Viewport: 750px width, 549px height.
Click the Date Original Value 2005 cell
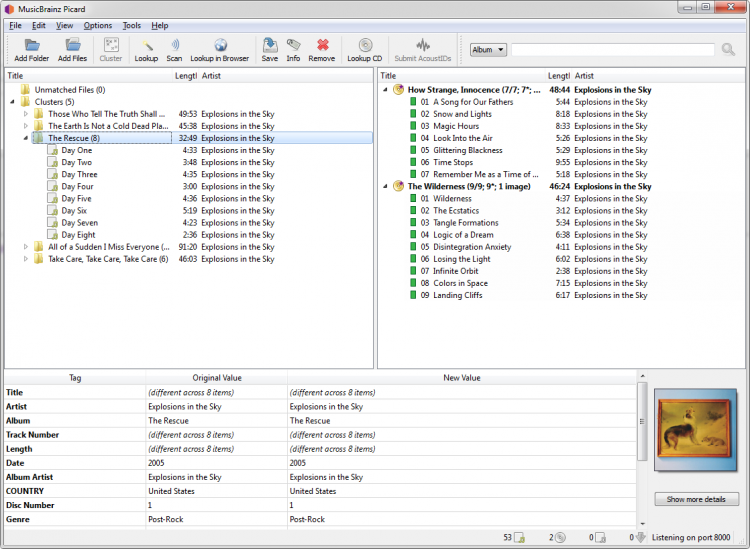pos(217,463)
